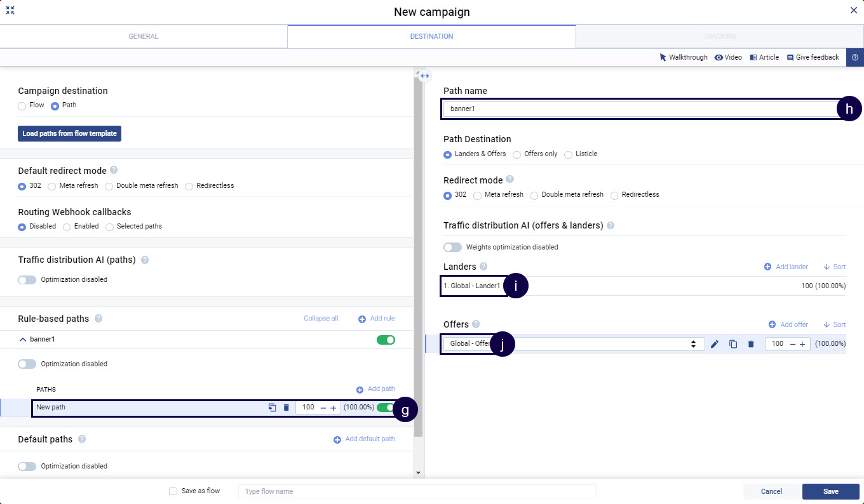Viewport: 864px width, 504px height.
Task: Click the Add lander link
Action: (786, 267)
